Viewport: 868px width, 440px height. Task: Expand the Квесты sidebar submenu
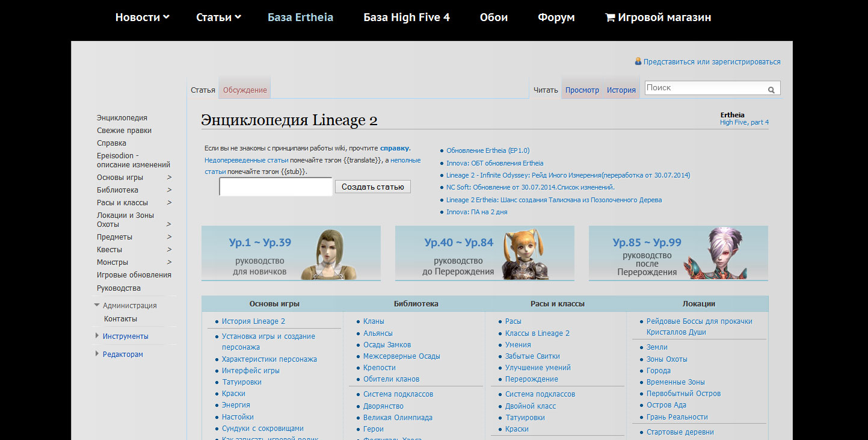(170, 250)
